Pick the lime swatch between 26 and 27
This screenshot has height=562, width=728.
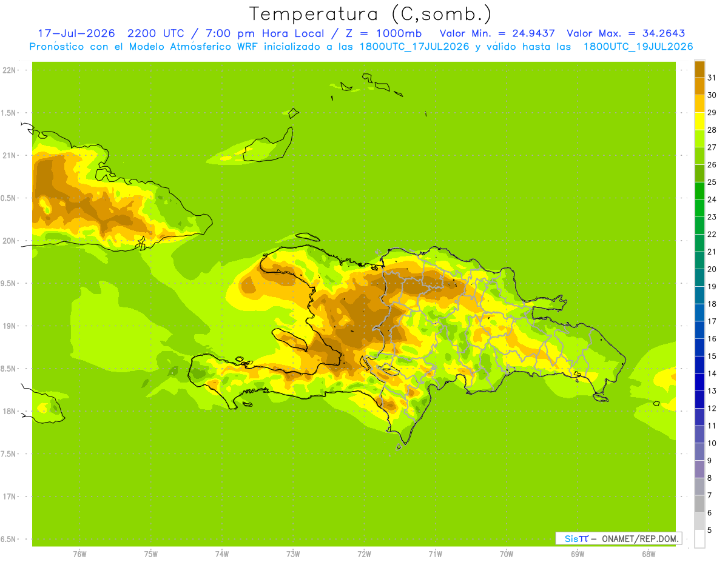tap(699, 156)
